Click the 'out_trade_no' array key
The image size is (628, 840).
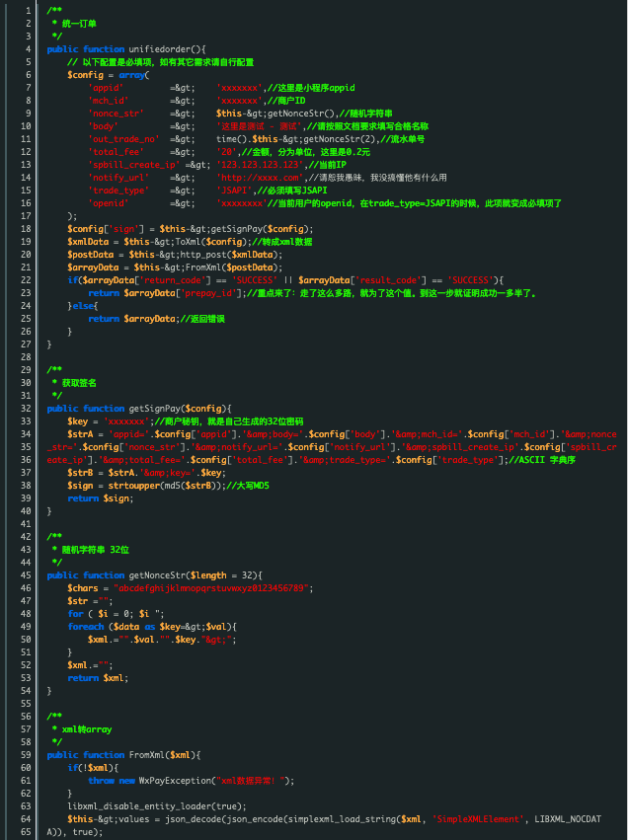[x=123, y=139]
